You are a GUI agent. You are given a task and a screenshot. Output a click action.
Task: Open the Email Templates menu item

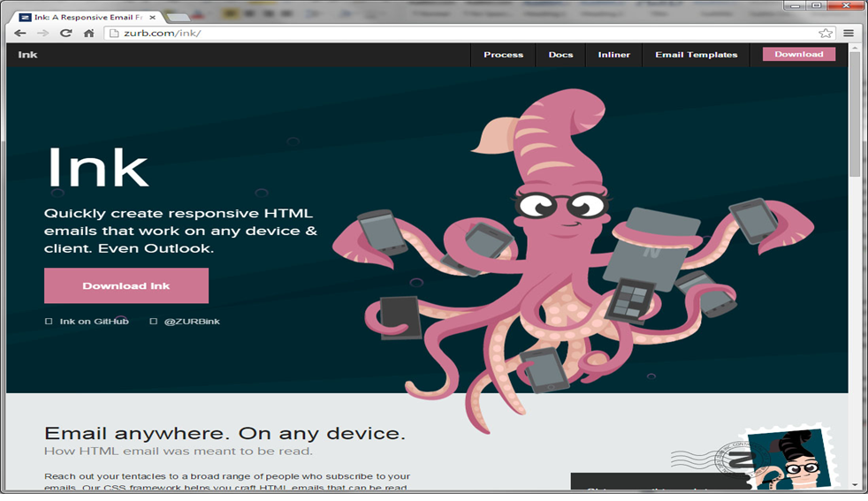click(x=697, y=55)
